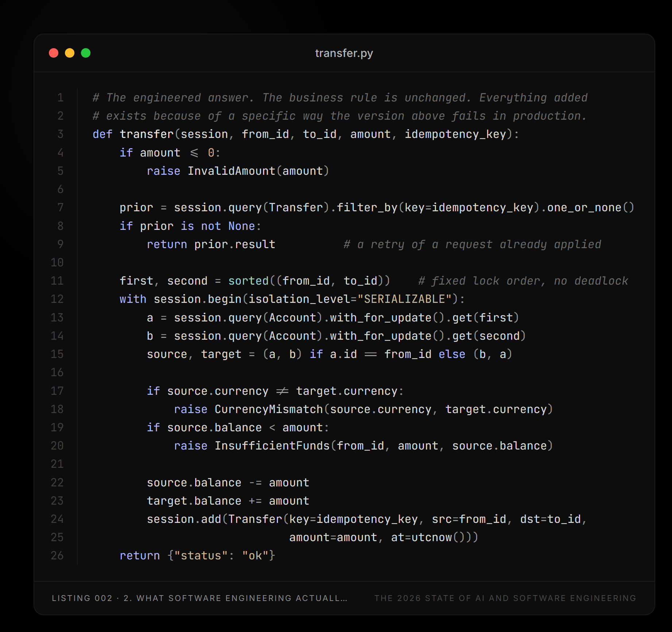Click the transfer.py window title
Viewport: 672px width, 632px height.
tap(344, 53)
